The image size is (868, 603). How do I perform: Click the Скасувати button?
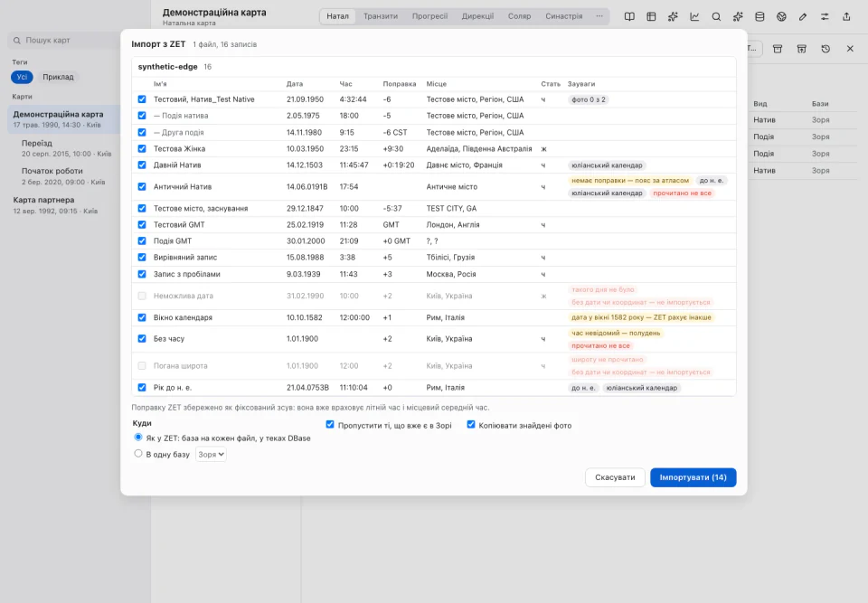tap(615, 477)
